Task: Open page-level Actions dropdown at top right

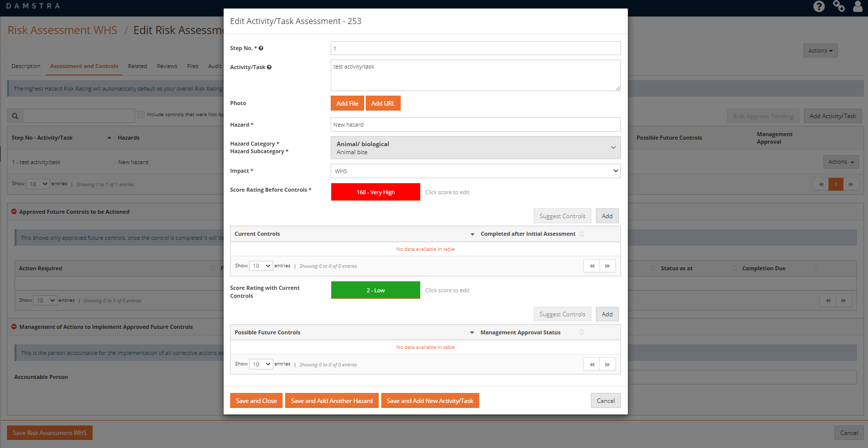Action: click(x=820, y=51)
